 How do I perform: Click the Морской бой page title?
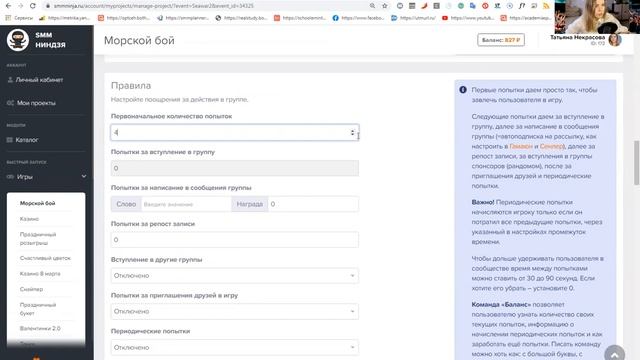coord(139,40)
